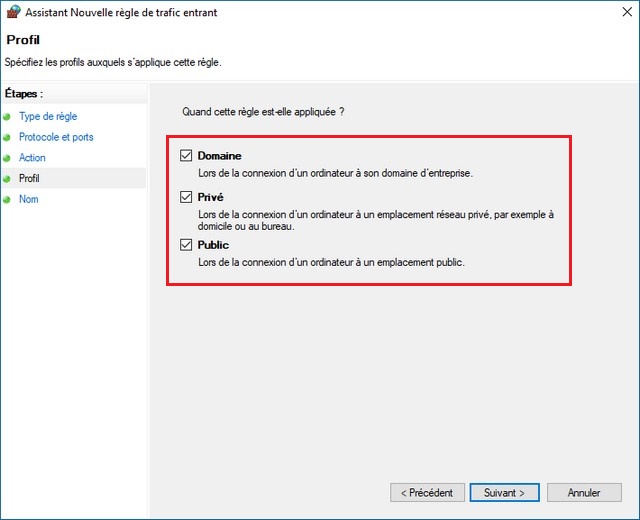Click the Public label text
Viewport: 640px width, 520px height.
[213, 245]
